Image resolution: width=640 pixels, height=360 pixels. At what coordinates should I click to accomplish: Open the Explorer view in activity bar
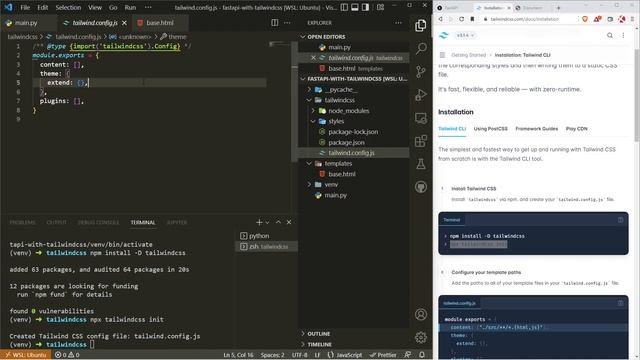[x=421, y=25]
